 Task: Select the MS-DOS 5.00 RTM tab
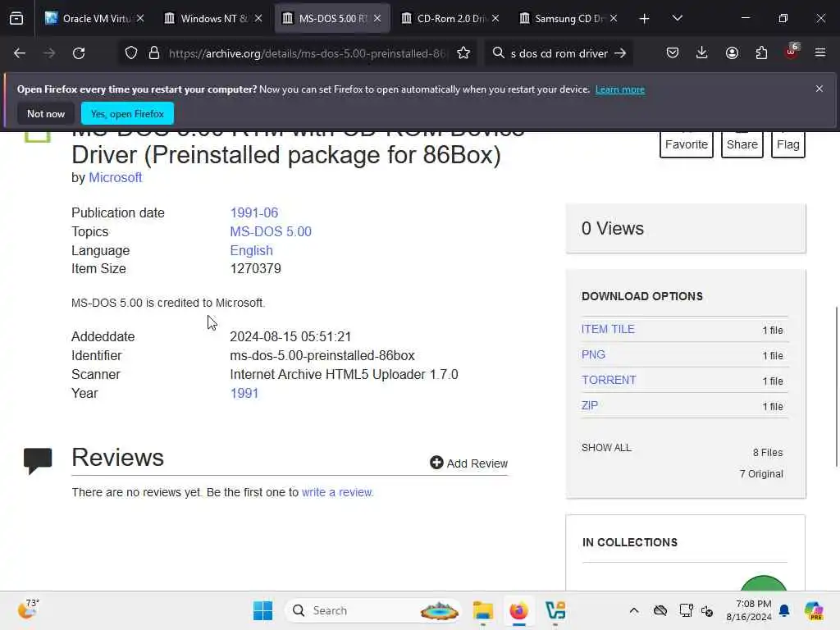[332, 18]
